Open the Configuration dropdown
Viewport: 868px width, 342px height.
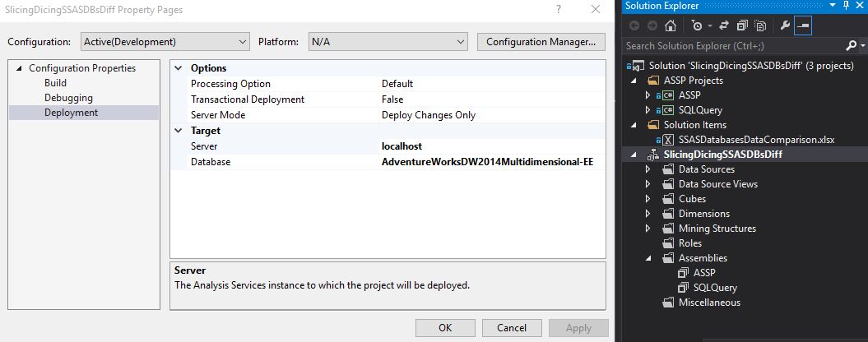coord(165,41)
